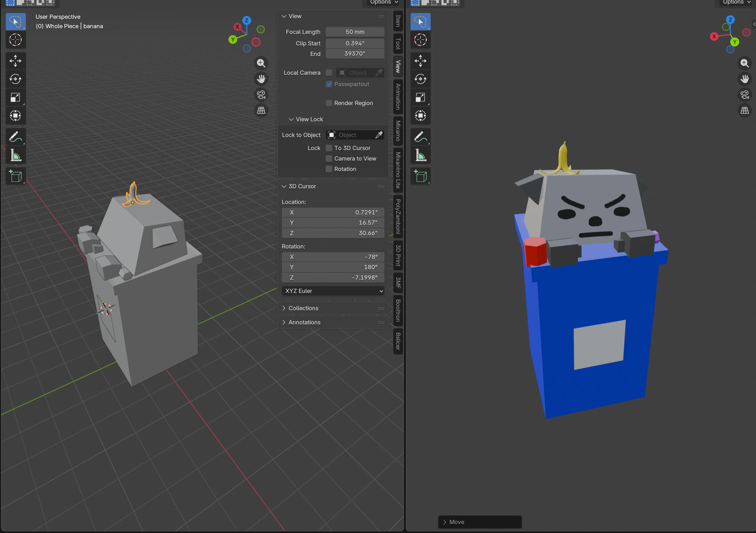756x533 pixels.
Task: Click the Clip Start value field
Action: [x=355, y=44]
